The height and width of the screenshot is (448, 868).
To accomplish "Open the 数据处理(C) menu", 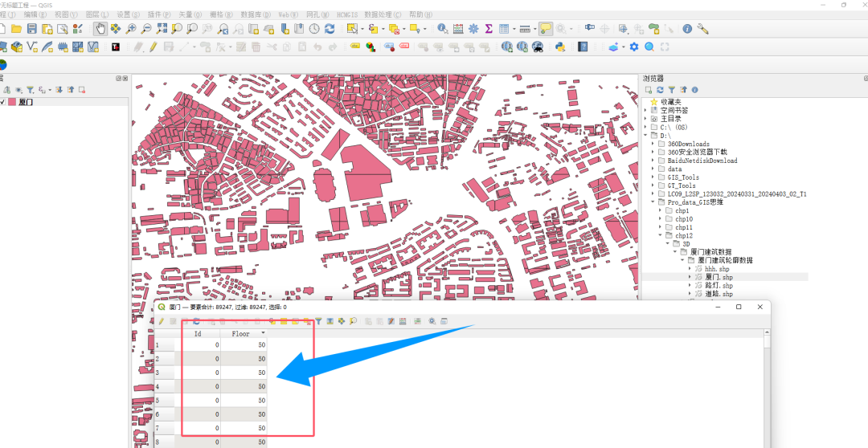I will (x=382, y=14).
